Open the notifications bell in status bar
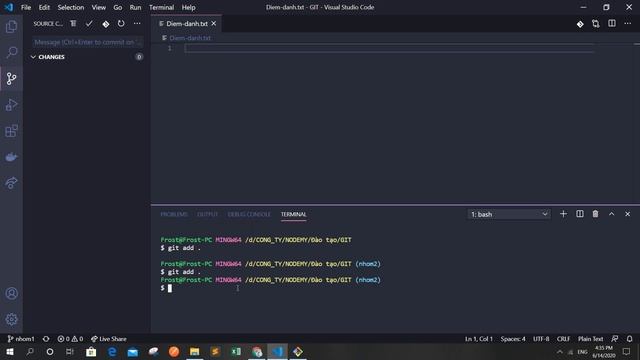This screenshot has width=640, height=360. click(629, 339)
